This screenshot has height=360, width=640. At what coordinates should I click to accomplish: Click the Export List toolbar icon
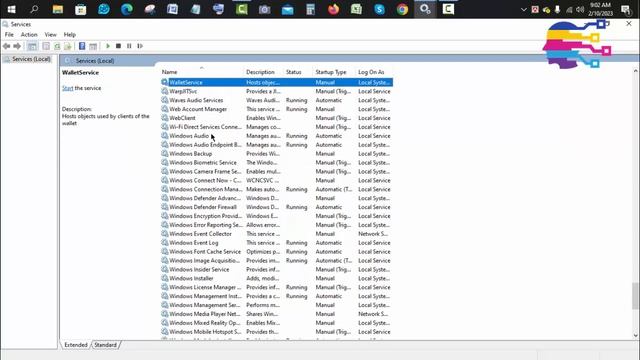coord(68,46)
